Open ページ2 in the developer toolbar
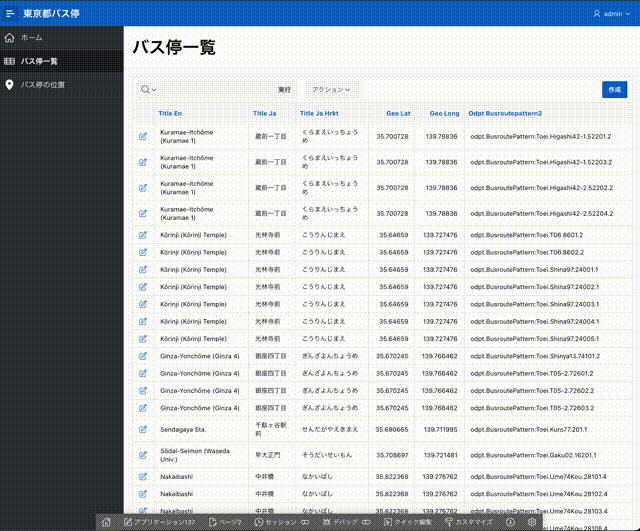Image resolution: width=640 pixels, height=531 pixels. point(225,522)
